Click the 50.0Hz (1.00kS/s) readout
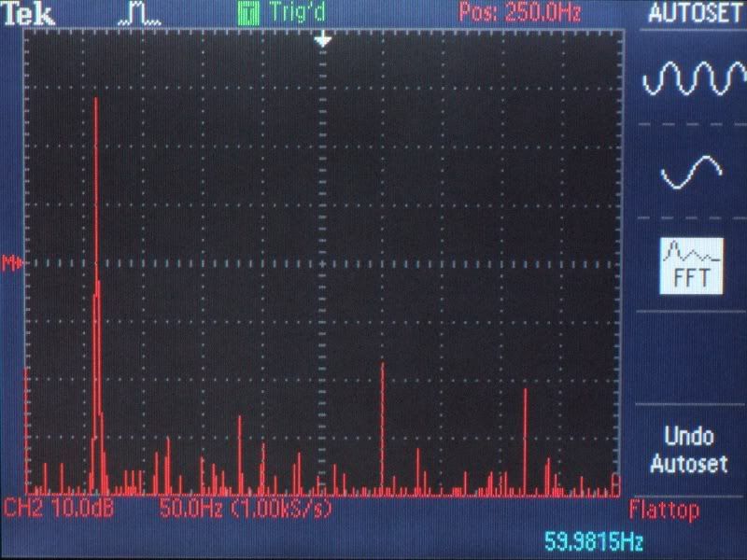The height and width of the screenshot is (560, 747). [x=246, y=509]
